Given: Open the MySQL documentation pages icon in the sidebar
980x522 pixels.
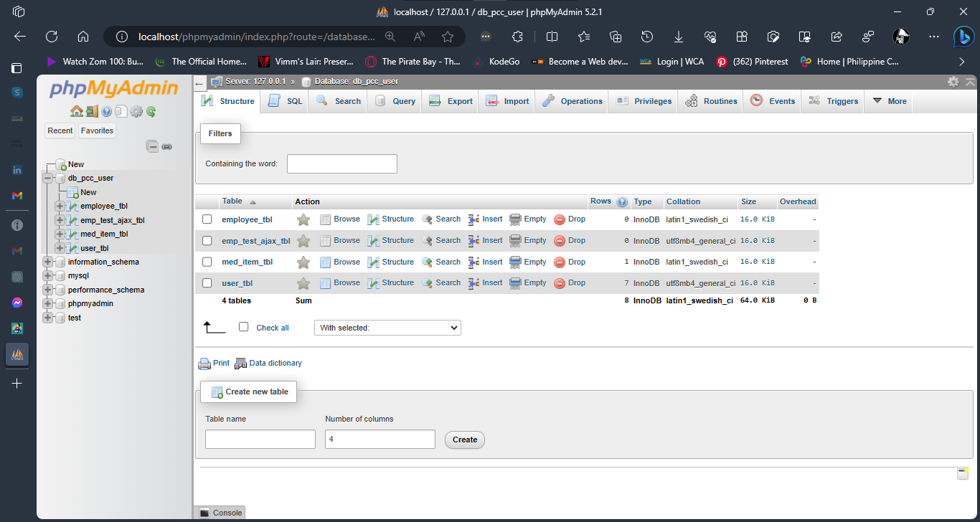Looking at the screenshot, I should point(121,111).
